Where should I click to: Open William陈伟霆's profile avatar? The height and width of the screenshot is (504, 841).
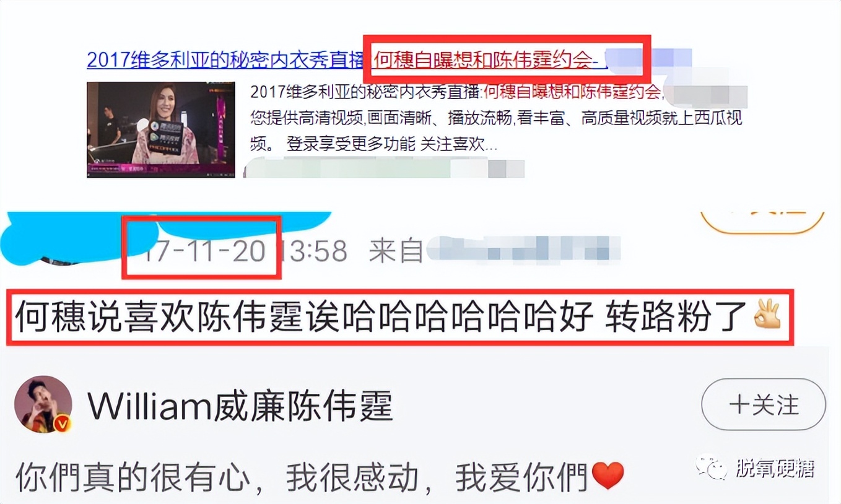43,404
